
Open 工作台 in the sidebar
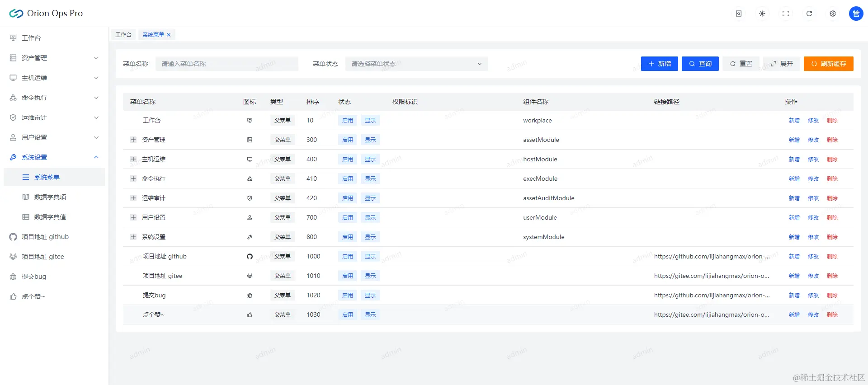(54, 38)
